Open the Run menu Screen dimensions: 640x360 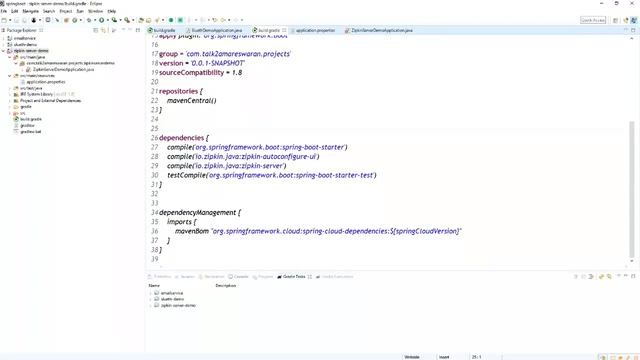tap(80, 11)
